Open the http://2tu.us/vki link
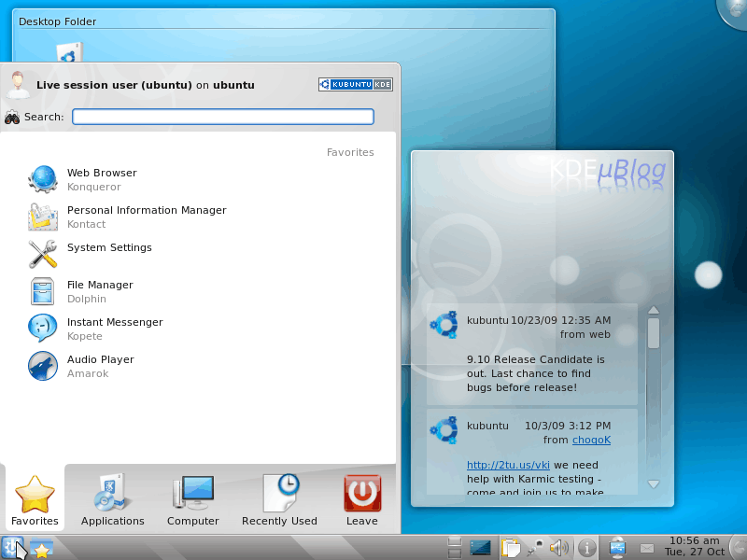 pyautogui.click(x=508, y=465)
